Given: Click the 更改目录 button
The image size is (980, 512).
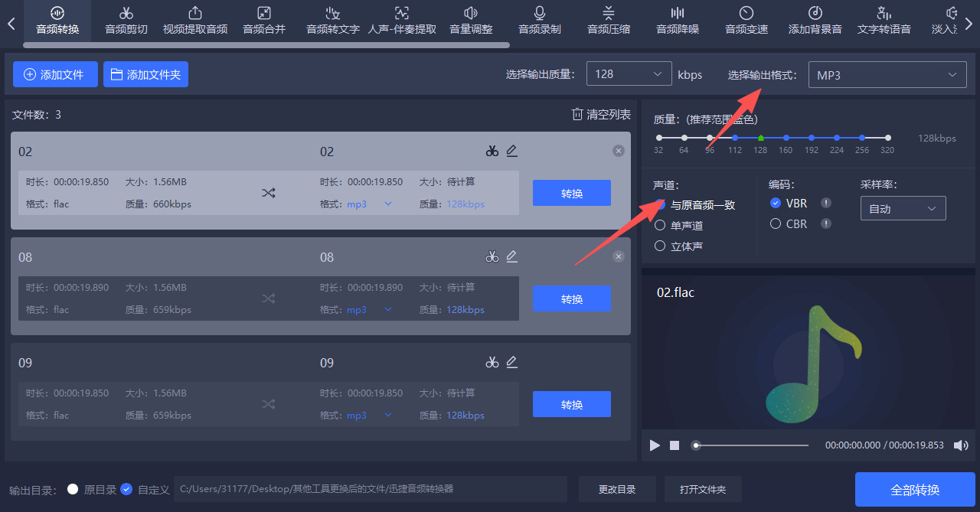Looking at the screenshot, I should coord(617,489).
